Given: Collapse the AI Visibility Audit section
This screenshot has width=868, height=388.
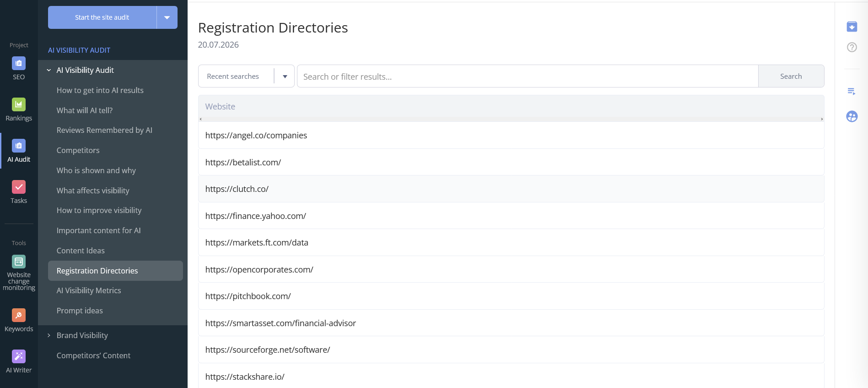Looking at the screenshot, I should tap(49, 70).
